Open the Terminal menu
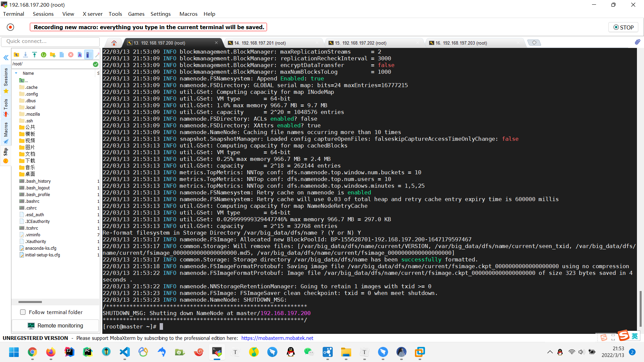This screenshot has height=362, width=644. (x=13, y=14)
